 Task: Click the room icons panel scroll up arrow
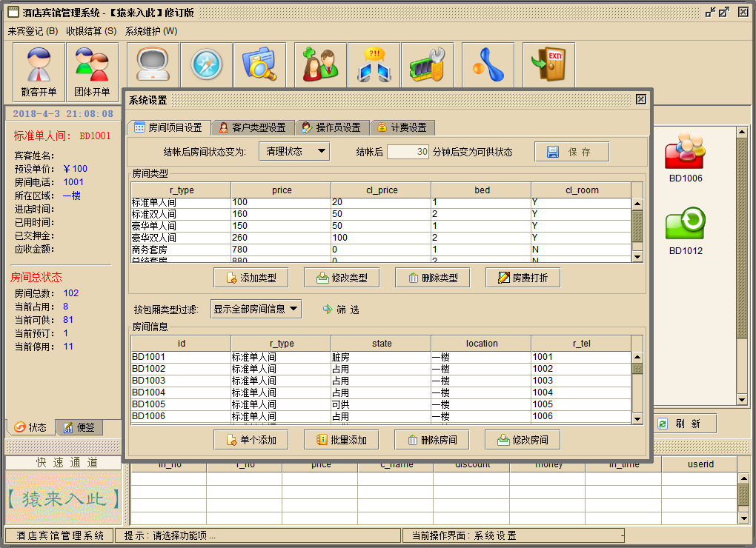click(742, 132)
